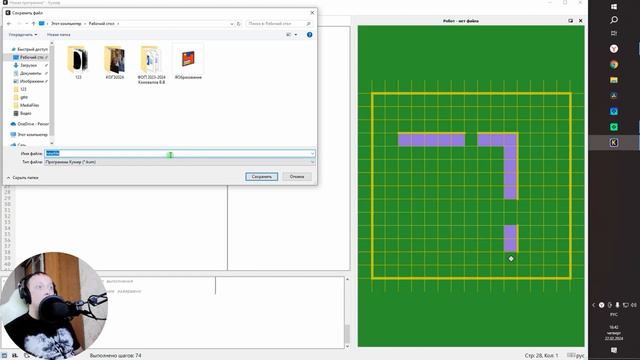
Task: Click the dark app icon below File Explorer
Action: point(614,96)
